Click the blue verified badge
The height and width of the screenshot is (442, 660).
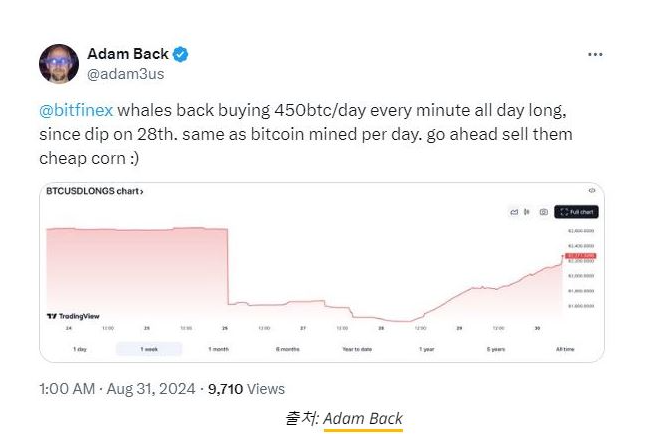[x=181, y=54]
